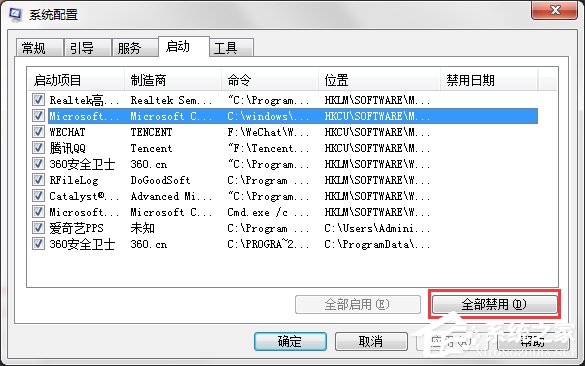585x366 pixels.
Task: Confirm with the 确定 button
Action: point(290,341)
